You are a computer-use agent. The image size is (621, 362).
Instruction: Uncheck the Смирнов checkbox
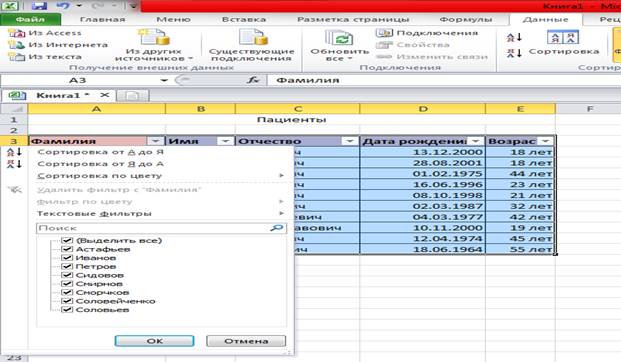pyautogui.click(x=67, y=284)
